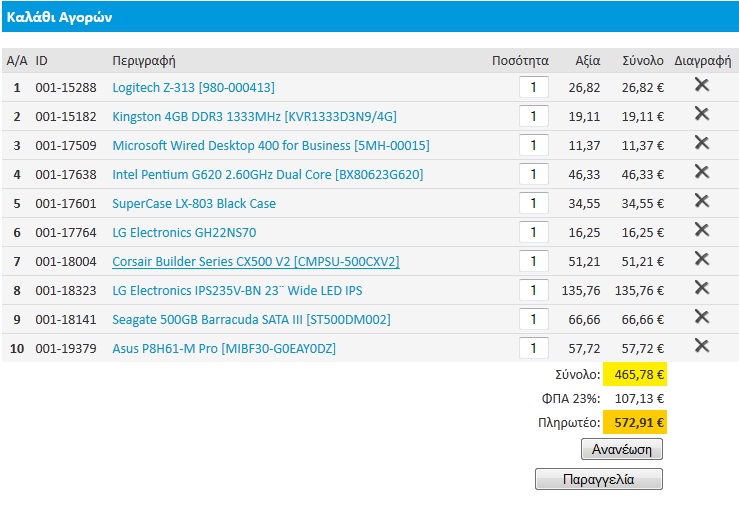
Task: Select ID text 001-18141
Action: pos(66,320)
